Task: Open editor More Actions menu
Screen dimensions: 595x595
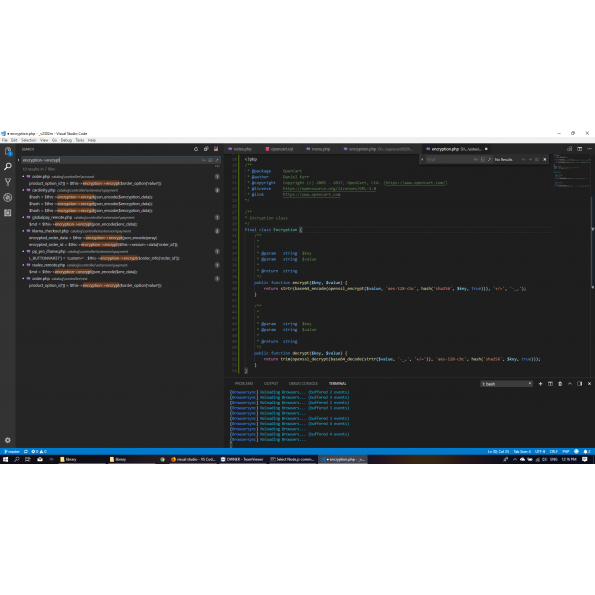Action: coord(589,149)
